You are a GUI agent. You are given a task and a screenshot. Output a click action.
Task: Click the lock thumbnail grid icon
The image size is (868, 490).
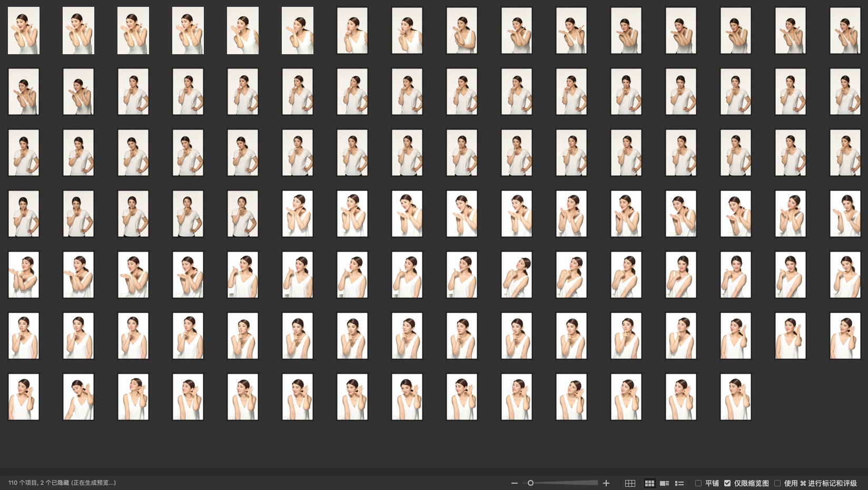[630, 483]
